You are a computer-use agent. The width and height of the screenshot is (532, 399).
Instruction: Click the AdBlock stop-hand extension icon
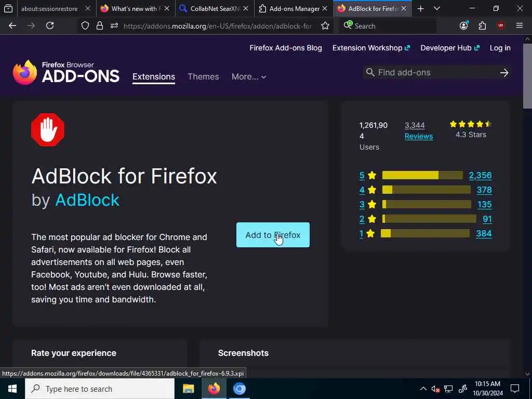(x=47, y=130)
